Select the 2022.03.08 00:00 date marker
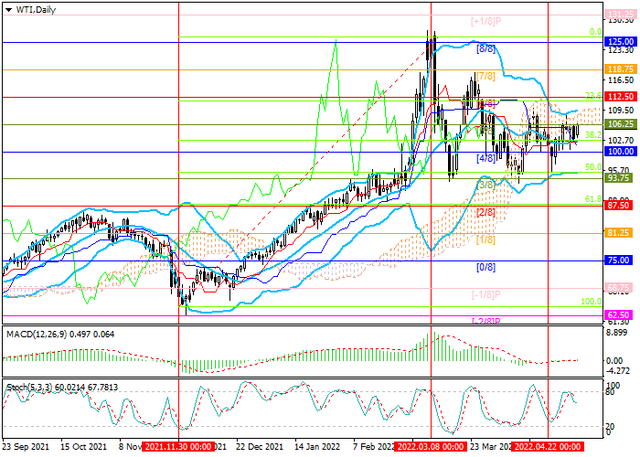This screenshot has height=457, width=640. [431, 449]
